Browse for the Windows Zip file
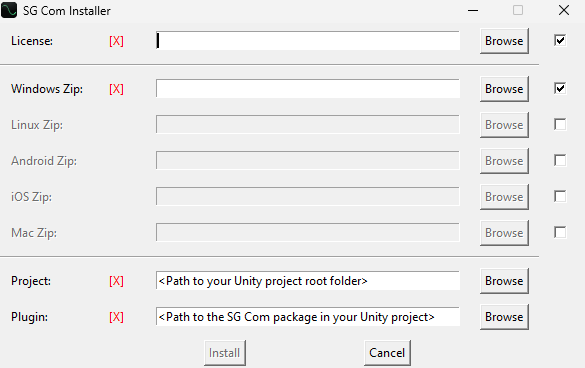This screenshot has height=368, width=585. [504, 89]
